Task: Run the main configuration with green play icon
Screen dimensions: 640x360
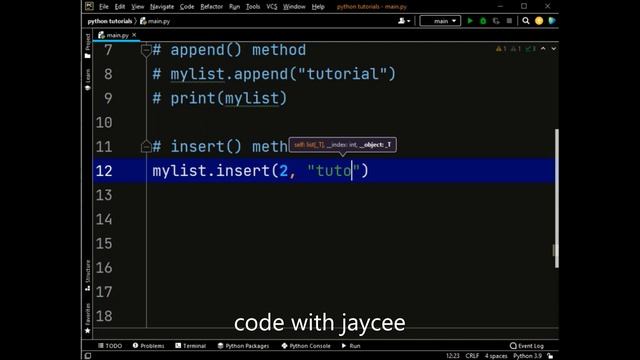Action: [470, 21]
